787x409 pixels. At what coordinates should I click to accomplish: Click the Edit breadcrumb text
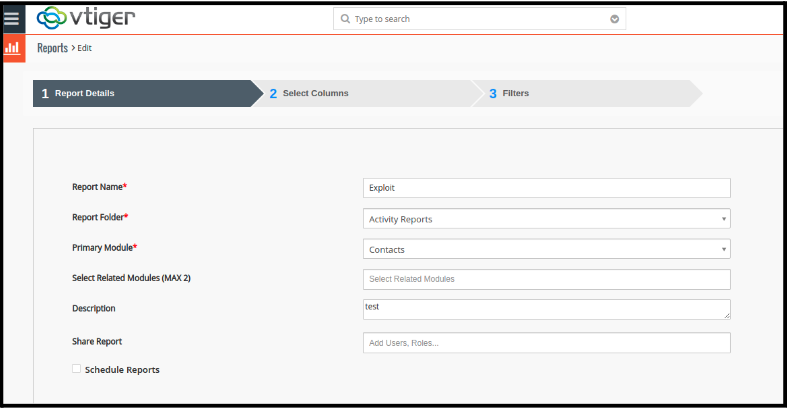pyautogui.click(x=85, y=48)
